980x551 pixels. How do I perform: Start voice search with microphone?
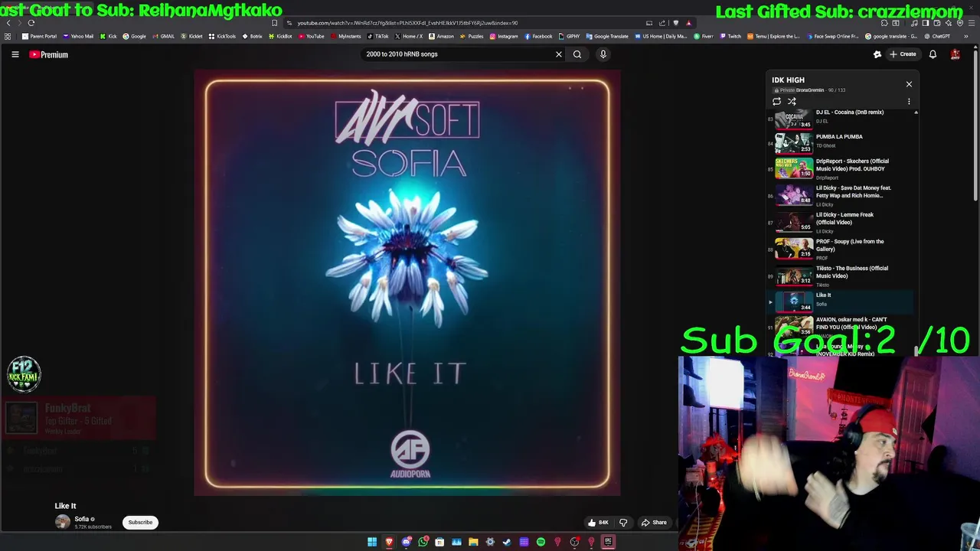(x=603, y=54)
